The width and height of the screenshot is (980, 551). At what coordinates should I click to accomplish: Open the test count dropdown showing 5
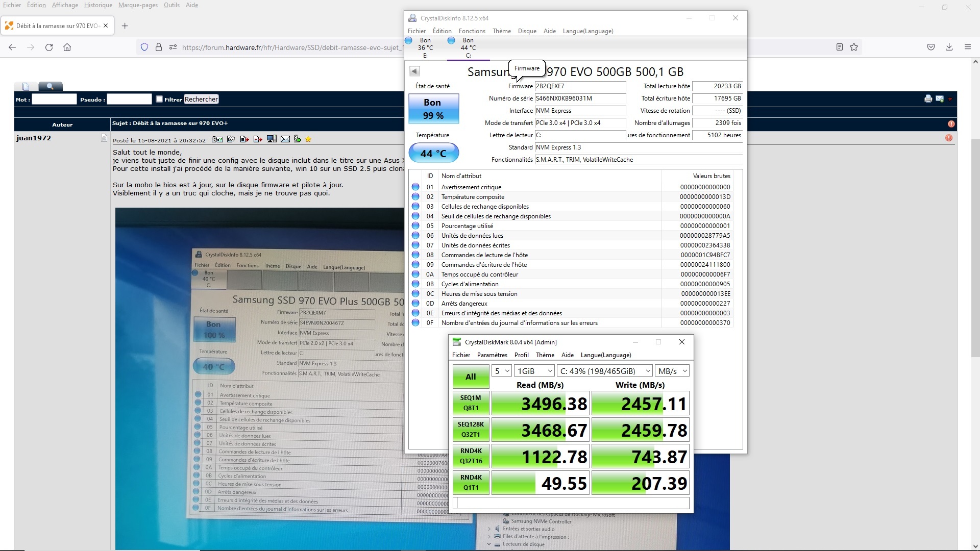(501, 371)
